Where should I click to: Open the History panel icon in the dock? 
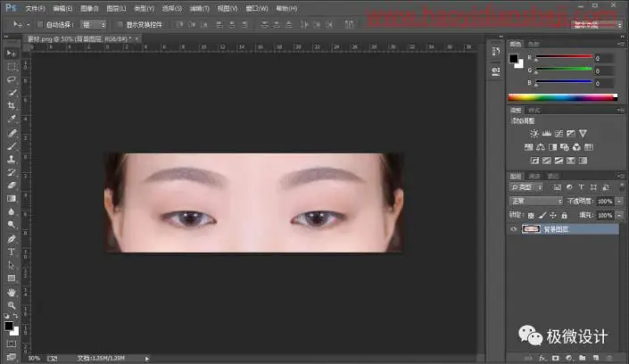496,52
